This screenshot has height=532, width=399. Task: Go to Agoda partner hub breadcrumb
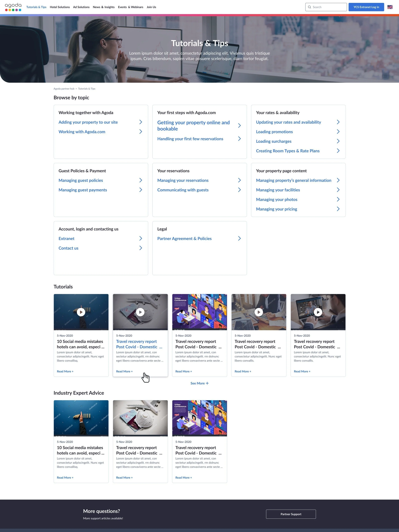coord(64,88)
